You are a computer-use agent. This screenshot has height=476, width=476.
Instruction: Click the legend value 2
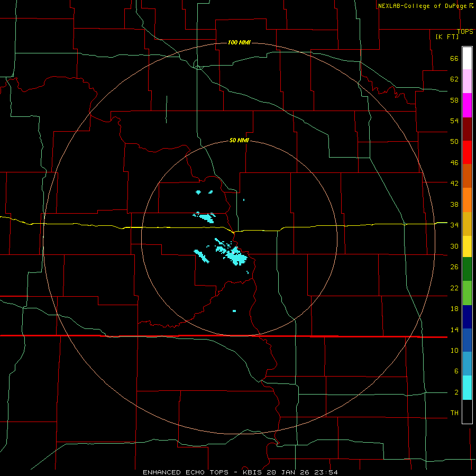click(x=456, y=392)
